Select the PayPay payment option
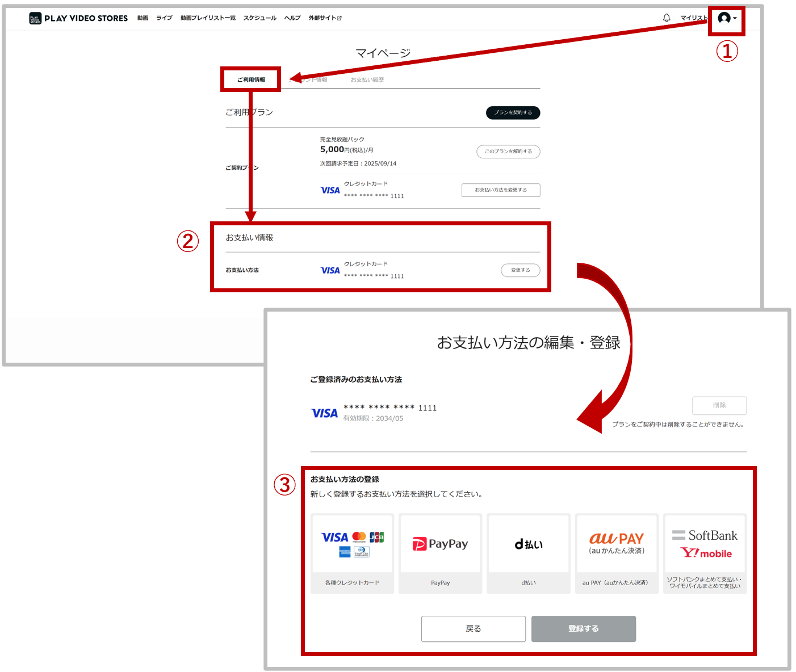 pyautogui.click(x=440, y=553)
